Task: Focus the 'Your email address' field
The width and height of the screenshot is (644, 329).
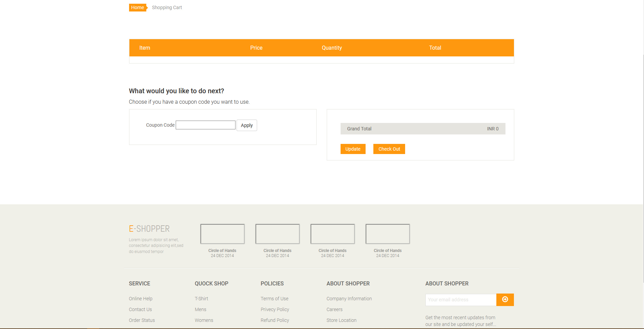Action: click(x=460, y=300)
